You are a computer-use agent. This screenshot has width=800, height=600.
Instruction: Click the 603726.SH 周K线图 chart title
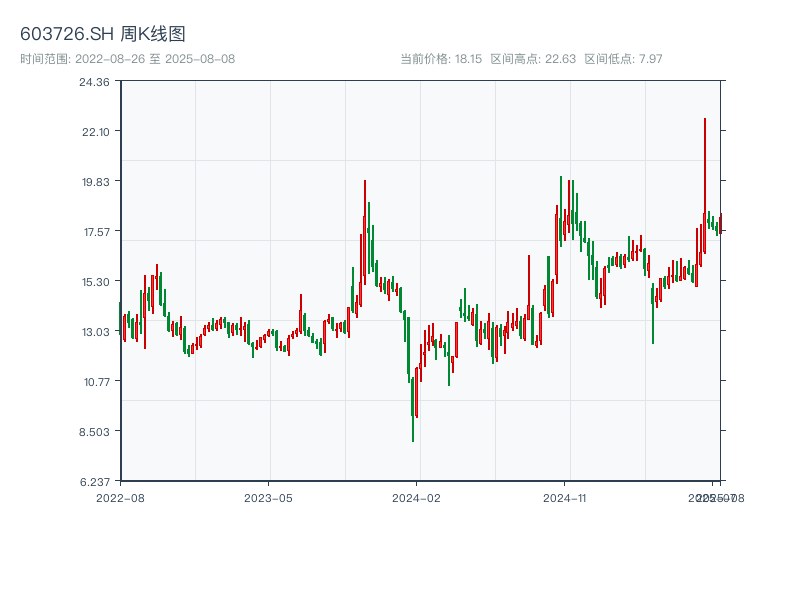tap(103, 34)
